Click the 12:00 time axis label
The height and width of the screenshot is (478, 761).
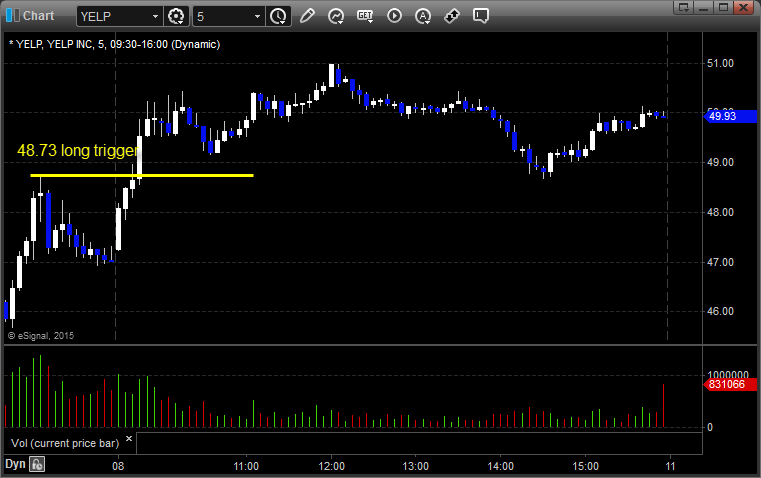point(331,466)
